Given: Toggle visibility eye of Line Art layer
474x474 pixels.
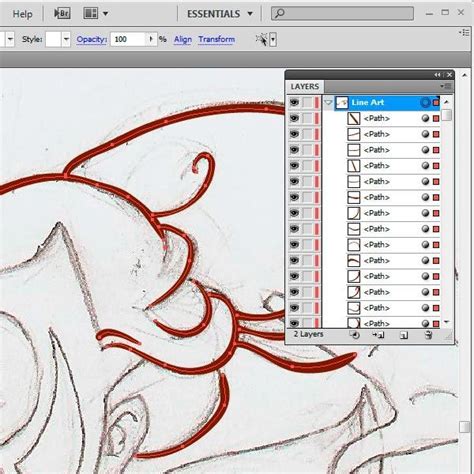Looking at the screenshot, I should [294, 102].
